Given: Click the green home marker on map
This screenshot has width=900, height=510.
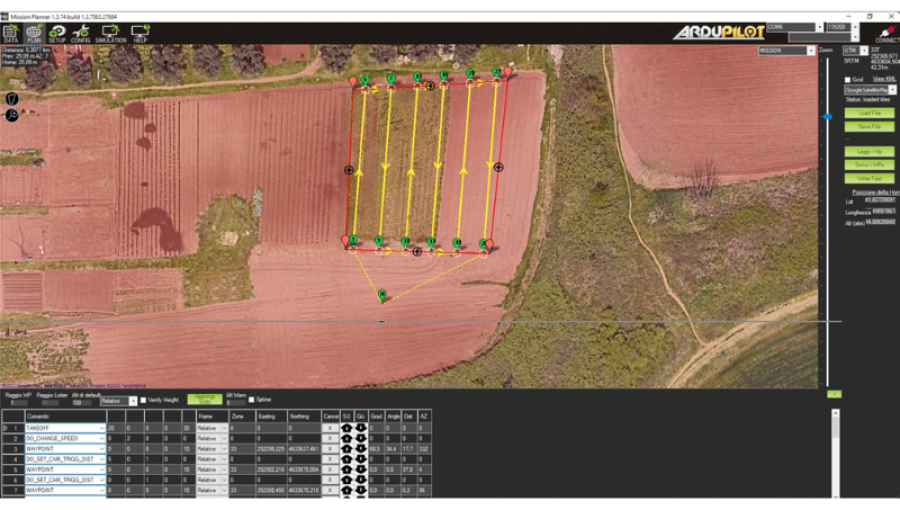Looking at the screenshot, I should click(382, 295).
